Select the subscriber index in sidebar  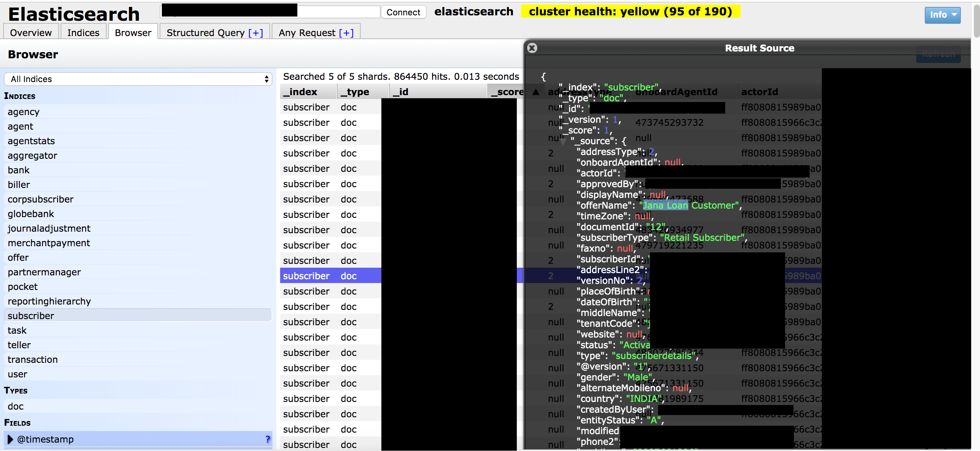[31, 316]
